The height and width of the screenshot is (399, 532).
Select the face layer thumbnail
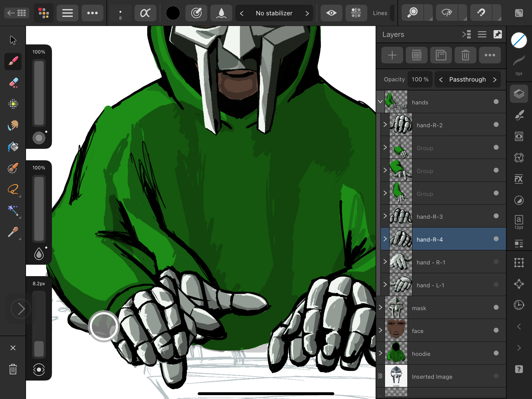pos(396,330)
